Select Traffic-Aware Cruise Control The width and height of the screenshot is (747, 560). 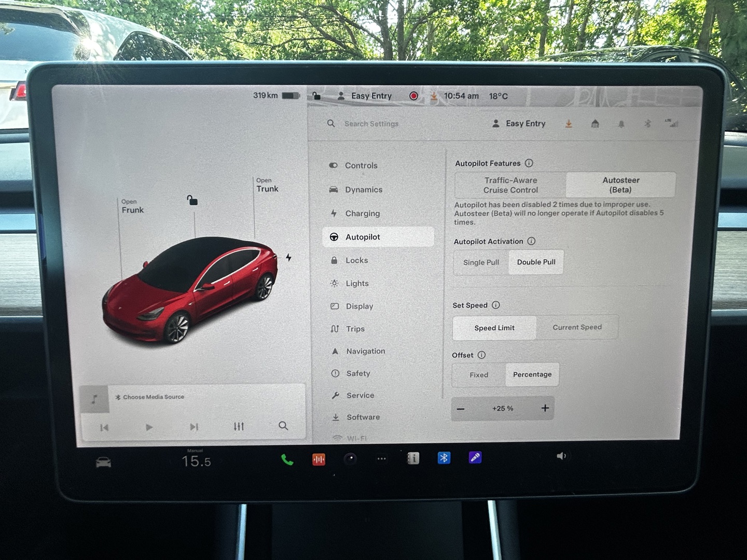510,185
